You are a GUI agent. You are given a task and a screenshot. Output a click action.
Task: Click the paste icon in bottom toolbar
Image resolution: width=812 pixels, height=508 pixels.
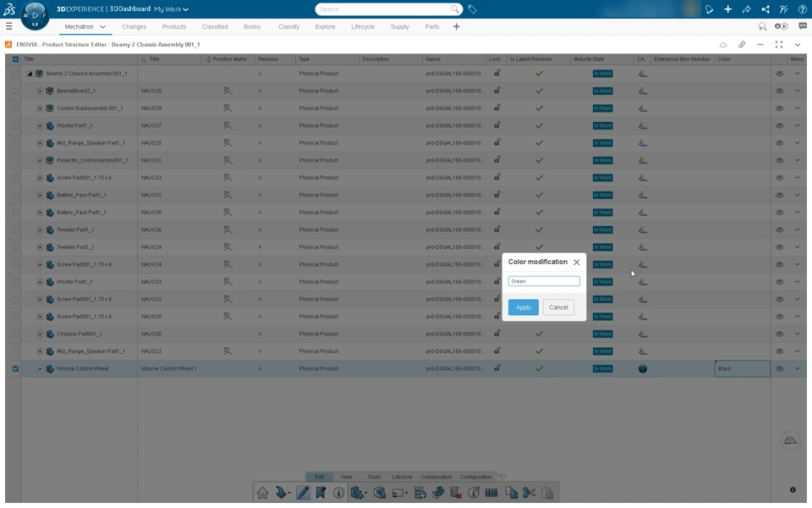pos(547,493)
